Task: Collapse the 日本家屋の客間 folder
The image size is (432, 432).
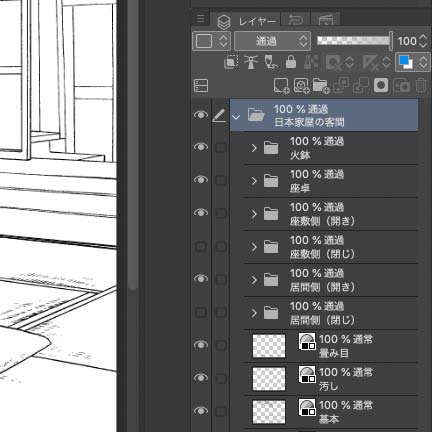Action: [x=236, y=117]
